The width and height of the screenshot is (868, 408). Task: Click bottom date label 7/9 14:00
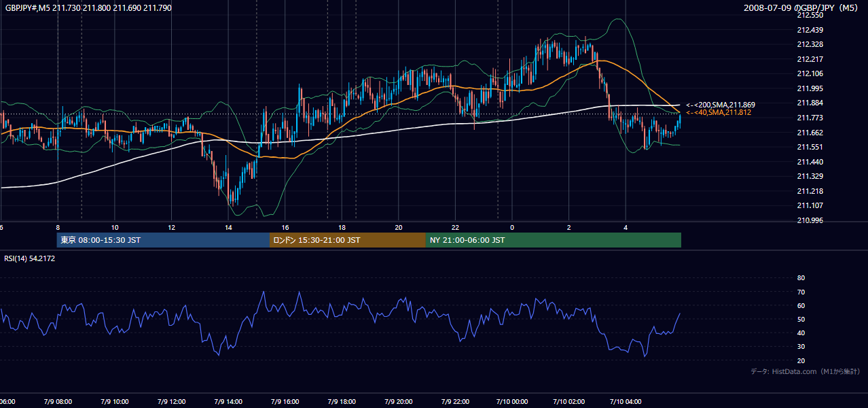(x=228, y=401)
